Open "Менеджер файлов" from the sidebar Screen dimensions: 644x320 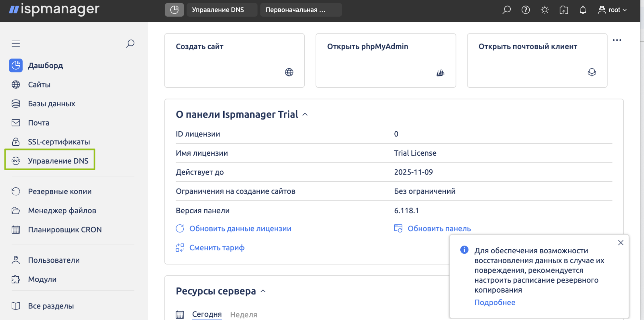pos(62,210)
